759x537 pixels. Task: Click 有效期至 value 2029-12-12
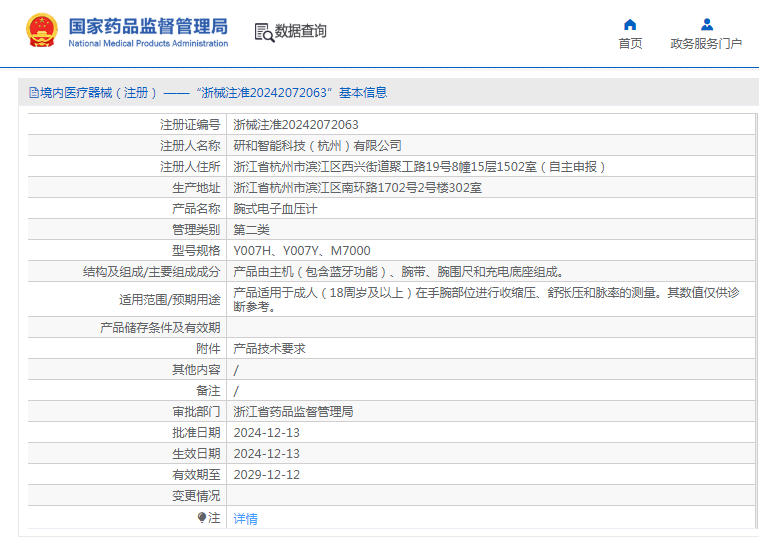(267, 475)
